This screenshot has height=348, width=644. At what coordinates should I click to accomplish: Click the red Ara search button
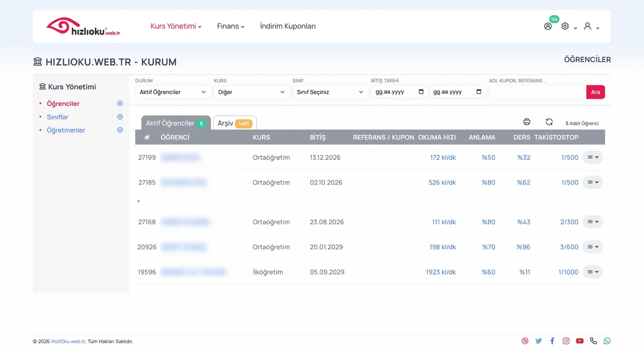click(x=596, y=92)
